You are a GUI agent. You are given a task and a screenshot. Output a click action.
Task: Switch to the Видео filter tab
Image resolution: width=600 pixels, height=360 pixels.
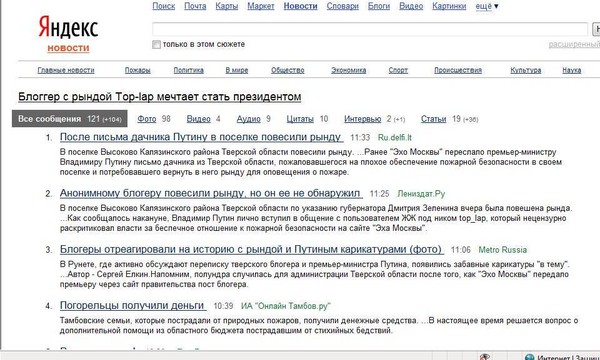(198, 119)
